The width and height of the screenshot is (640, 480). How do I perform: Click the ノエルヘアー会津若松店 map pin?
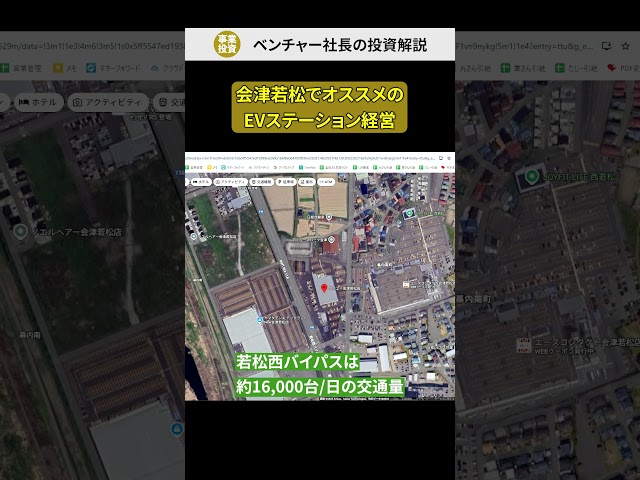pyautogui.click(x=20, y=232)
